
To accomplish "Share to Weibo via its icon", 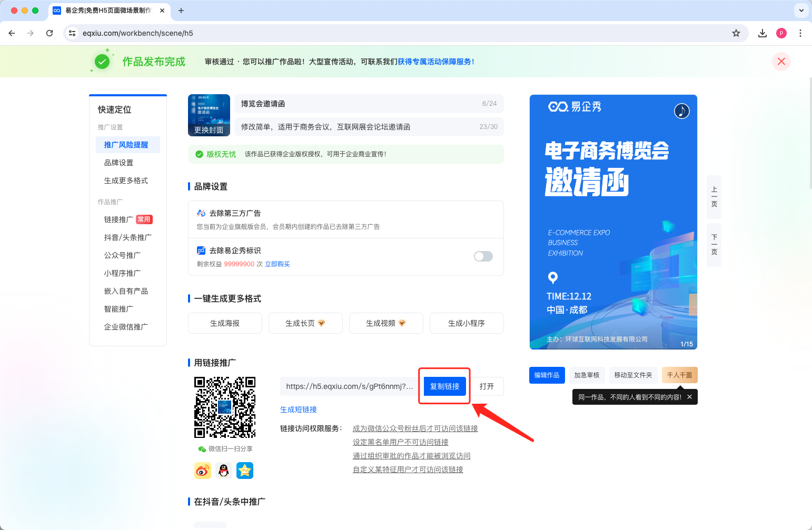I will point(203,471).
